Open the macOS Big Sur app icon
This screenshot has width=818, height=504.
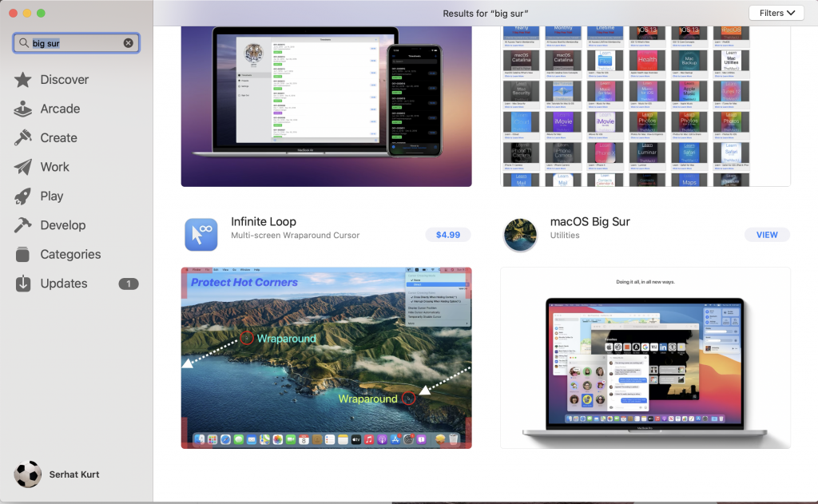520,234
